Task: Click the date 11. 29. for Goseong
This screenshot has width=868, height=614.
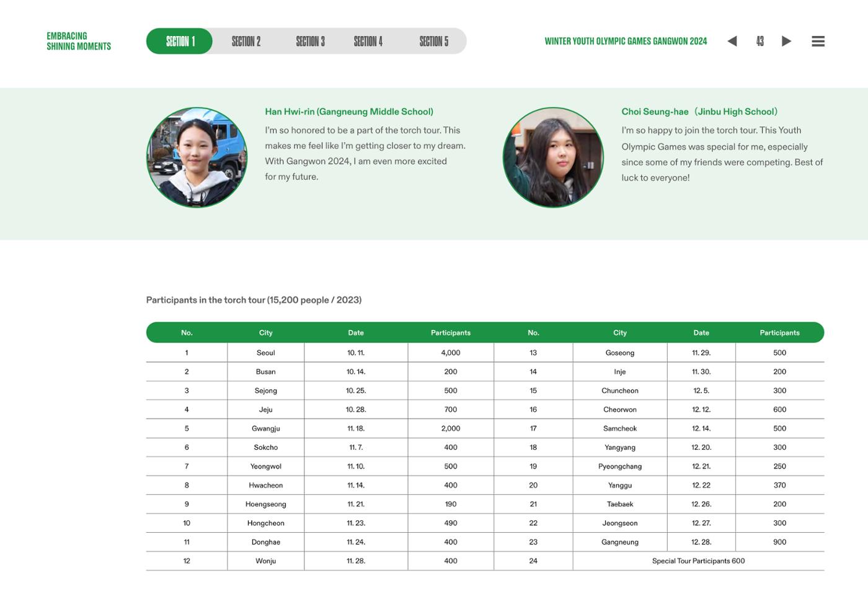Action: (x=701, y=352)
